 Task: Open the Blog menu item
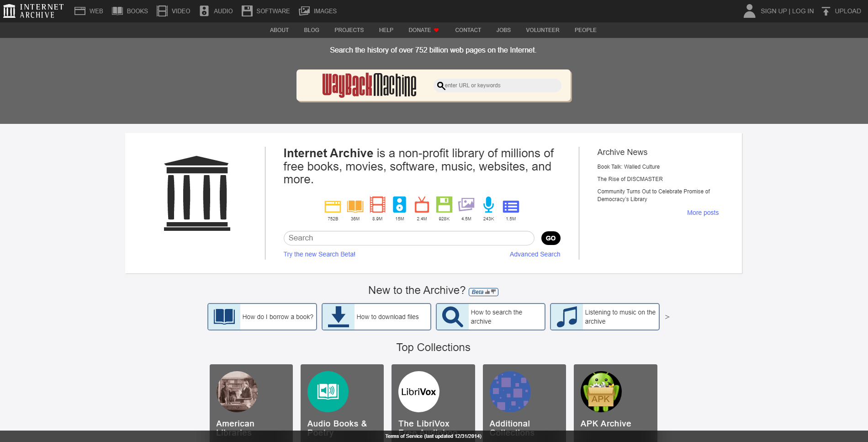click(312, 30)
